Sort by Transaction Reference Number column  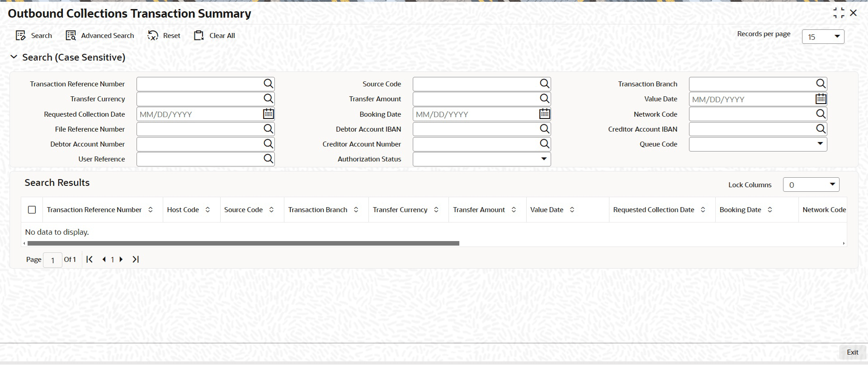coord(151,210)
